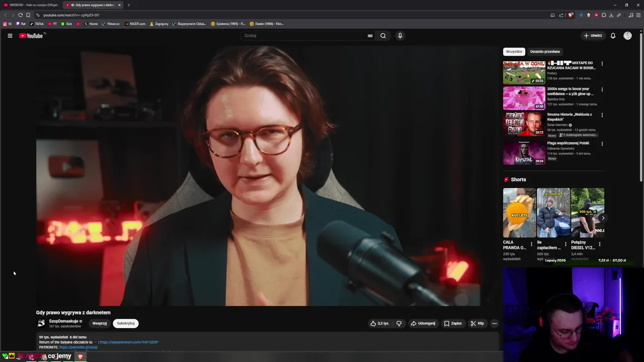The image size is (644, 362).
Task: Switch to the WEEKEND - Halo tu Londyn tab
Action: 30,5
